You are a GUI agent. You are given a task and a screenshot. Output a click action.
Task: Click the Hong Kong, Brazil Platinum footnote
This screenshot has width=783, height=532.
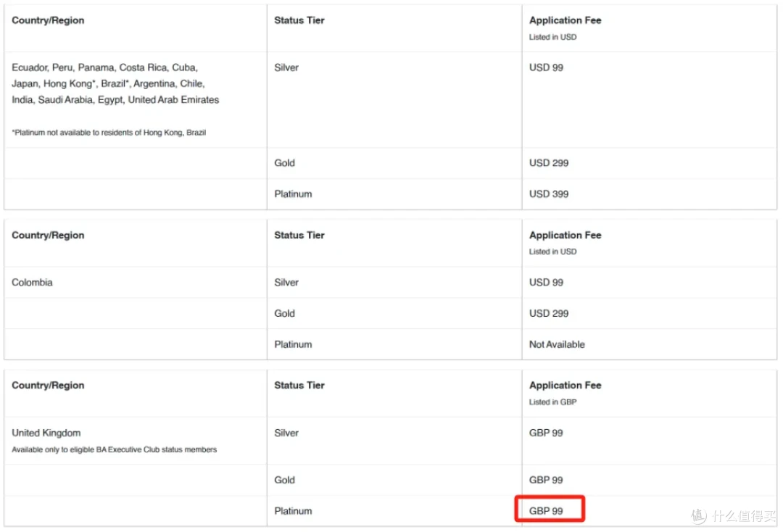(x=109, y=132)
